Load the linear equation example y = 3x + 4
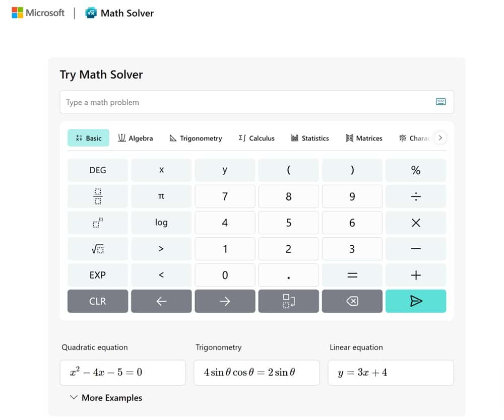Viewport: 504px width, 420px height. point(391,373)
